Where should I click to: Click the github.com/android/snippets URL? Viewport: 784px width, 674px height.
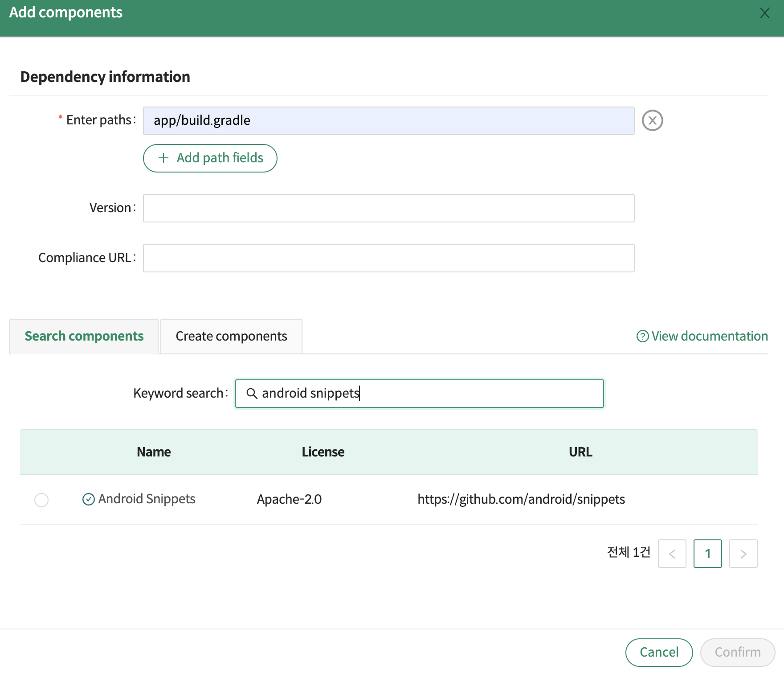pyautogui.click(x=521, y=499)
